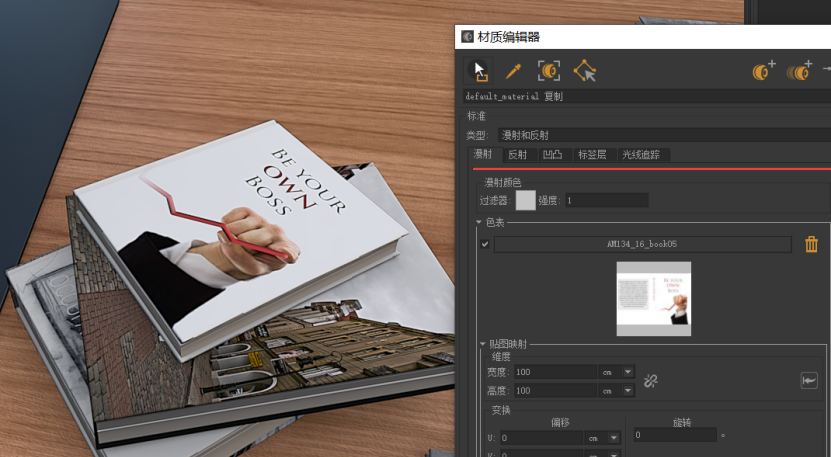Click the 旋转 rotation input field
Screen dimensions: 831x457
tap(675, 435)
